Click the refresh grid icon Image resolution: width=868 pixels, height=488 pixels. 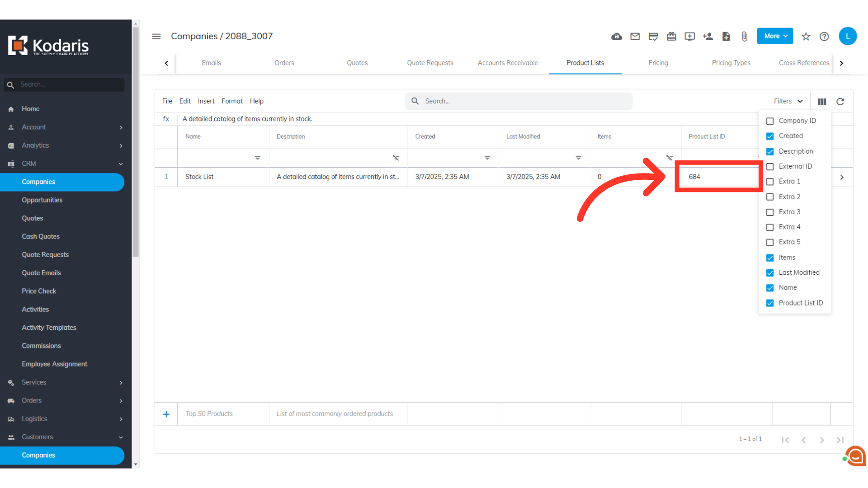coord(840,102)
